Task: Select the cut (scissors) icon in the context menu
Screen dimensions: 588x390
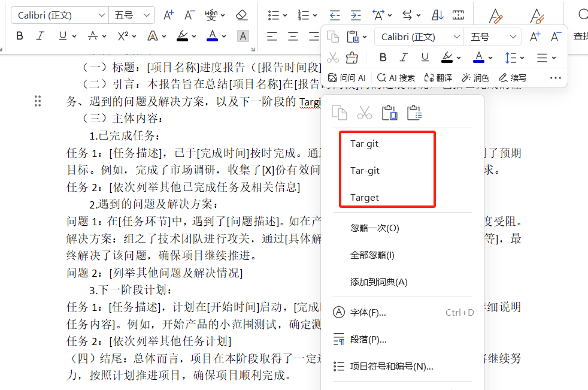Action: [365, 113]
